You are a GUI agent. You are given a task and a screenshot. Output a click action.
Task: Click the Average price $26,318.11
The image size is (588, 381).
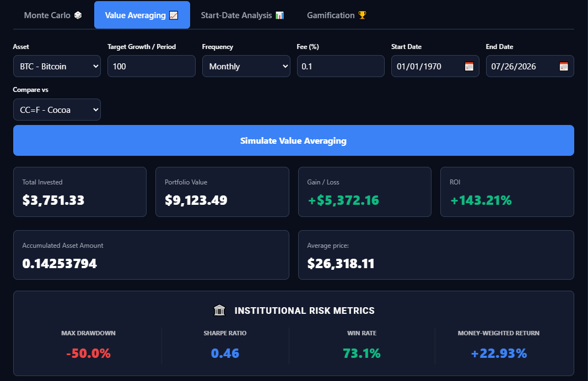[x=341, y=263]
